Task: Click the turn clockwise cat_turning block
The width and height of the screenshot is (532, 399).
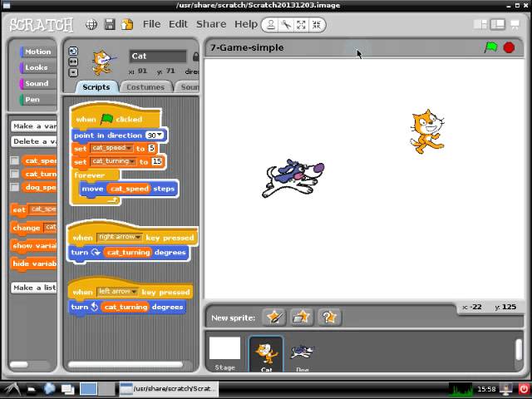Action: pos(129,253)
